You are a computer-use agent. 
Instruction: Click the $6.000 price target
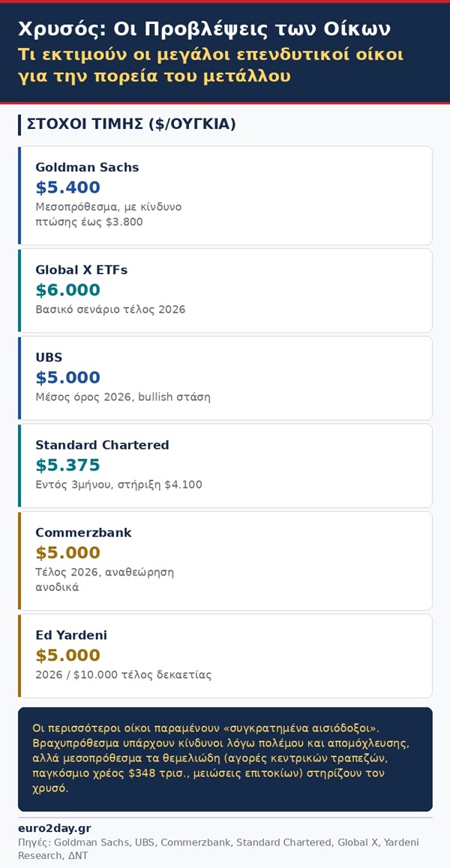67,290
